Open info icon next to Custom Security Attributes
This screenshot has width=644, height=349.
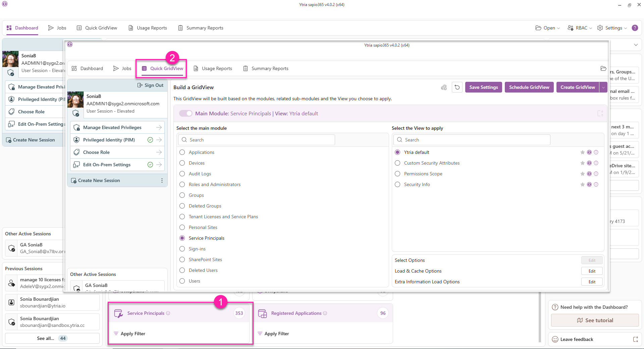pos(596,163)
